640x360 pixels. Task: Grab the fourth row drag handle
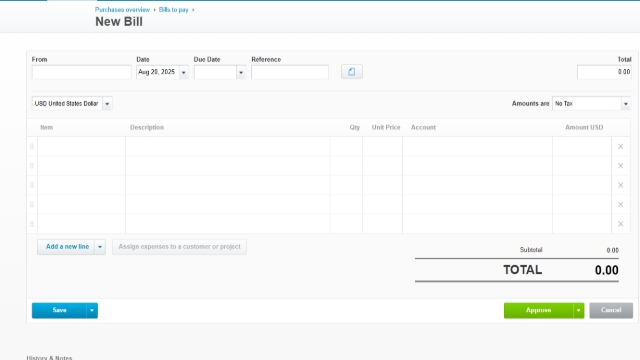(x=32, y=204)
